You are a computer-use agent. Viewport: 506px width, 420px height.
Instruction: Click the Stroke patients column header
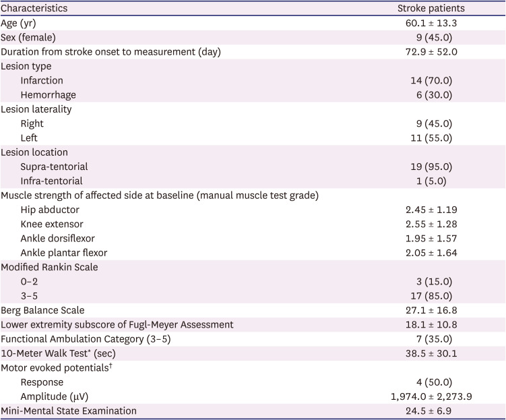[x=431, y=9]
